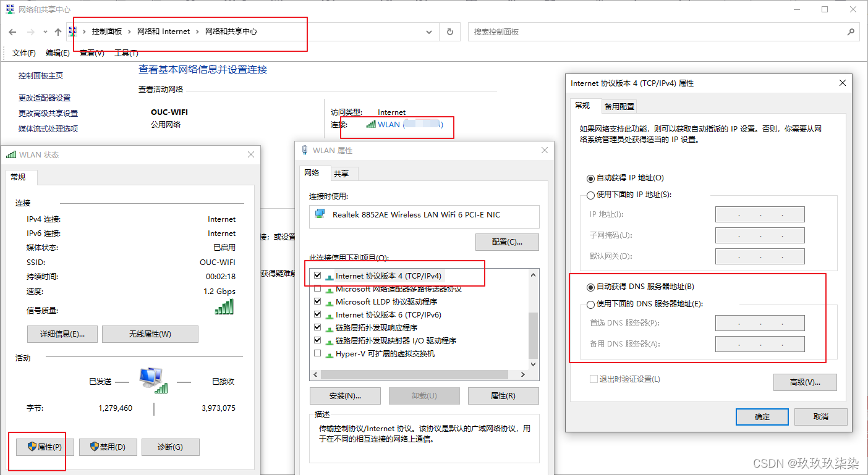
Task: Click 取消 in IPv4 properties dialog
Action: (x=820, y=417)
